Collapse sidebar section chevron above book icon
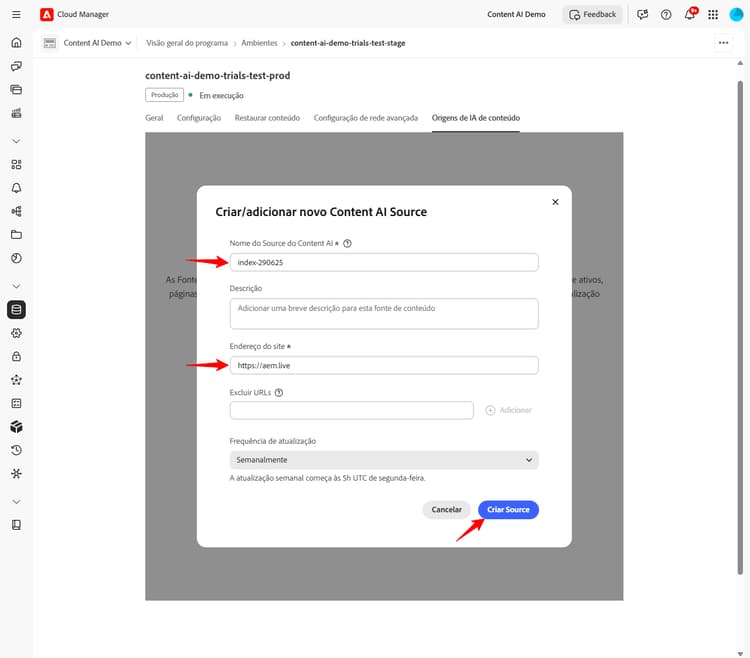750x658 pixels. click(16, 502)
